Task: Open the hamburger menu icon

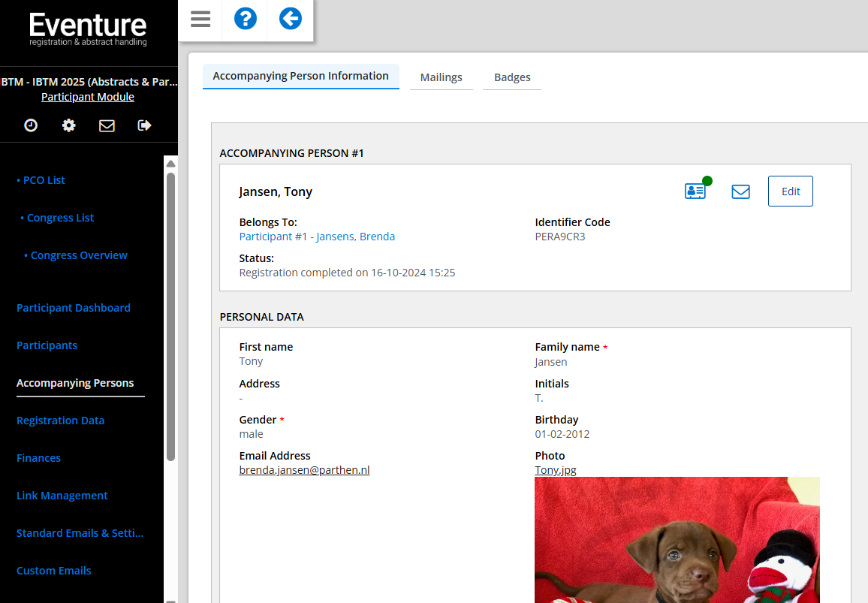Action: click(200, 20)
